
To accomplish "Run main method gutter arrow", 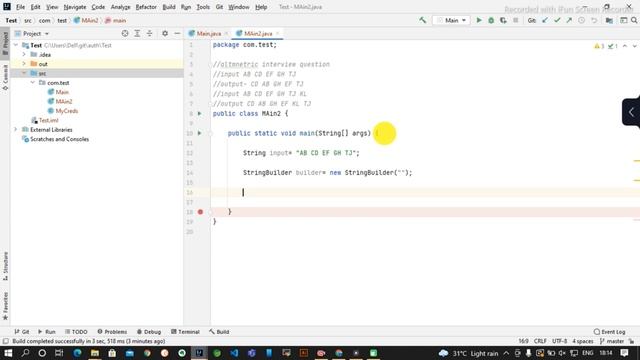I will (x=200, y=133).
